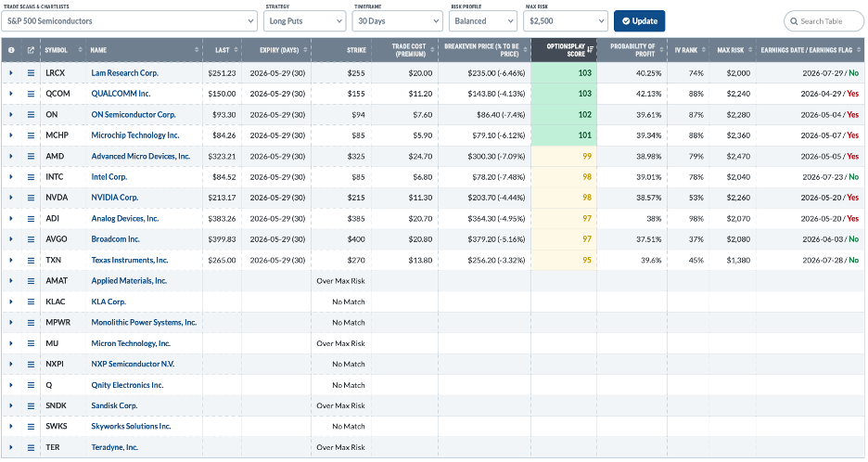Expand the AMD row details
The image size is (868, 462).
[10, 156]
